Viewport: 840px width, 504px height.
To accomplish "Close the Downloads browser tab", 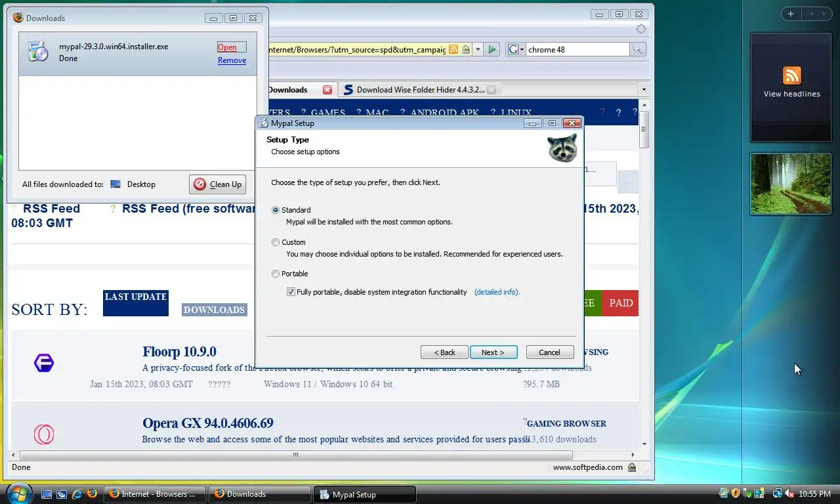I will click(327, 90).
